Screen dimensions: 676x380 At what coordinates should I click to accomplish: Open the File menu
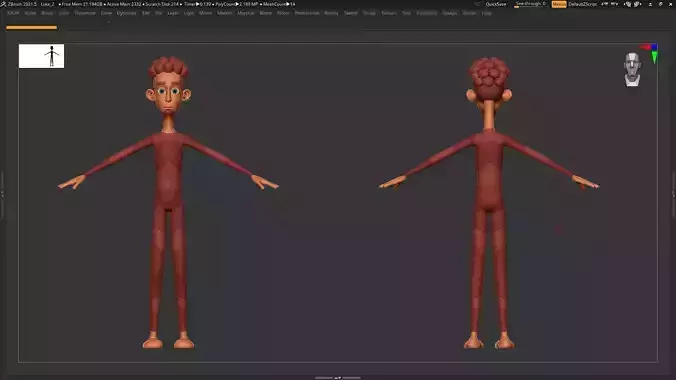pos(159,13)
